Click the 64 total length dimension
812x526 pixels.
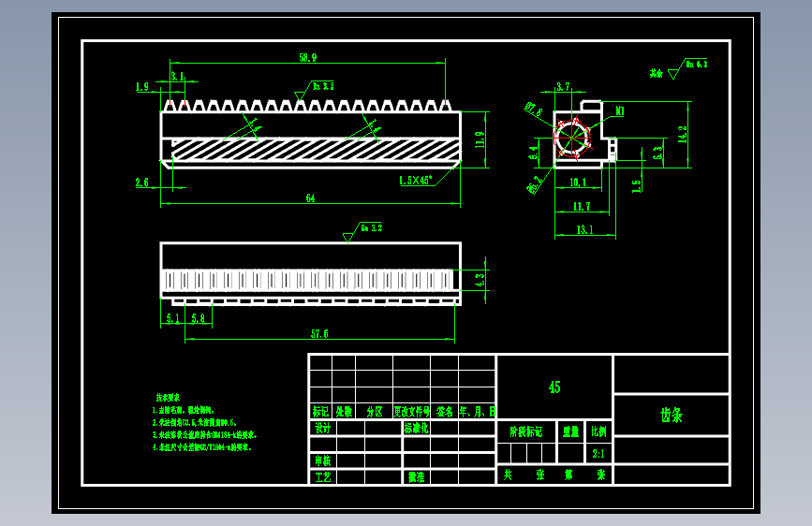[310, 198]
